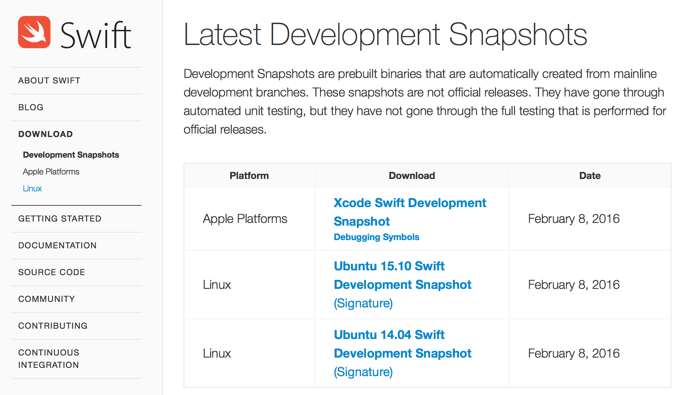The image size is (680, 395).
Task: Open Signature link for Ubuntu 15.10
Action: 363,303
